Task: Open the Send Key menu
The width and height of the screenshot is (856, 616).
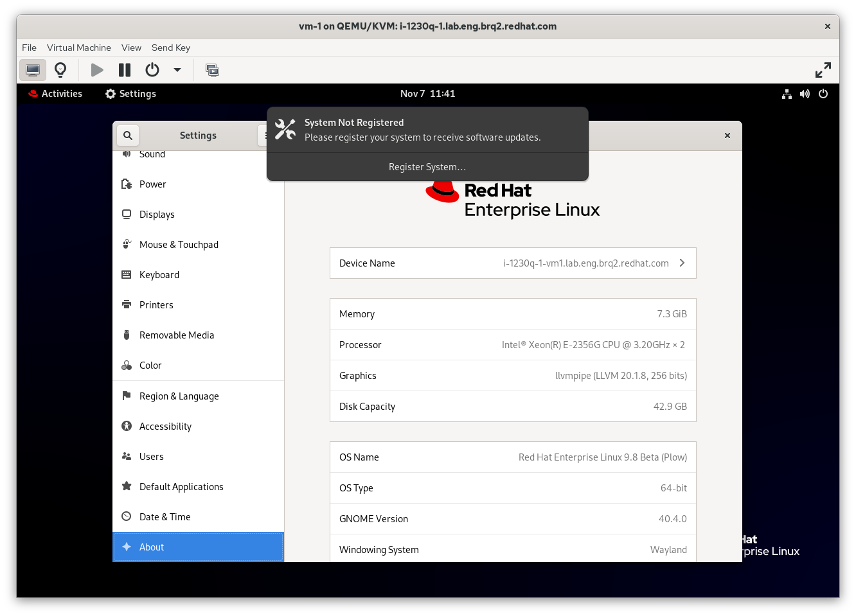Action: [171, 48]
